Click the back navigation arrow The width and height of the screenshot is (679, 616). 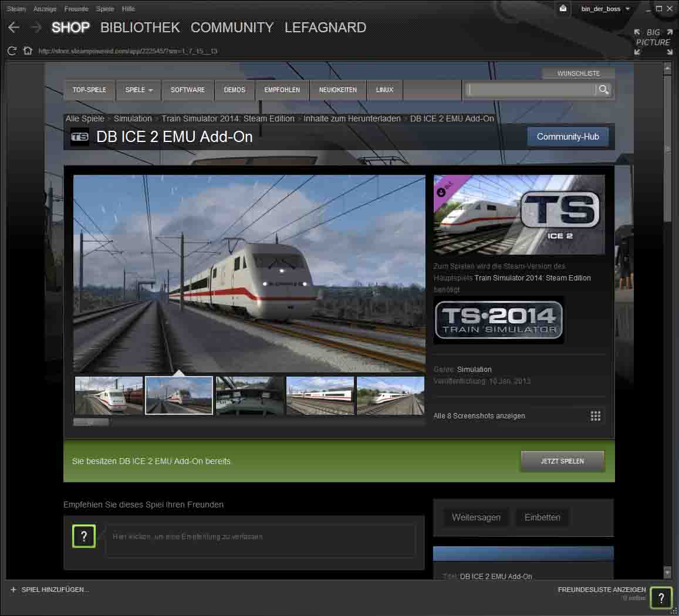(x=14, y=28)
